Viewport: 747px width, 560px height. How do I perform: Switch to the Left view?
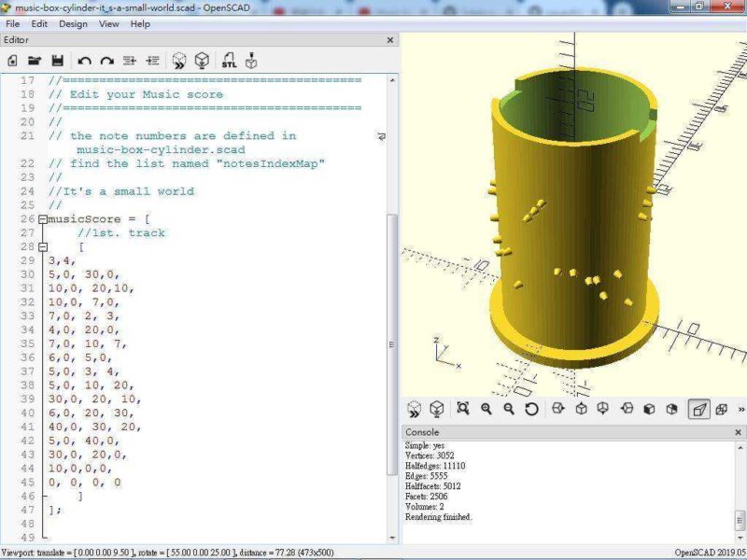627,409
